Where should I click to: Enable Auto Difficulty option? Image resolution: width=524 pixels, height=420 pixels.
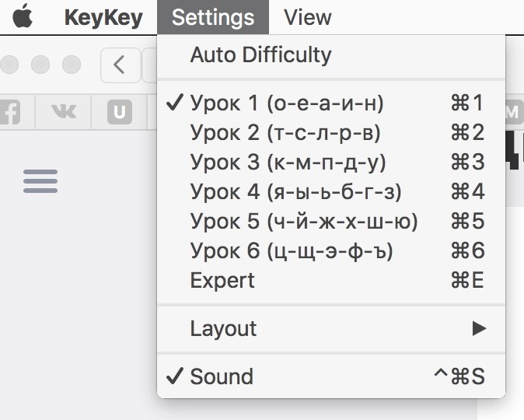click(260, 55)
